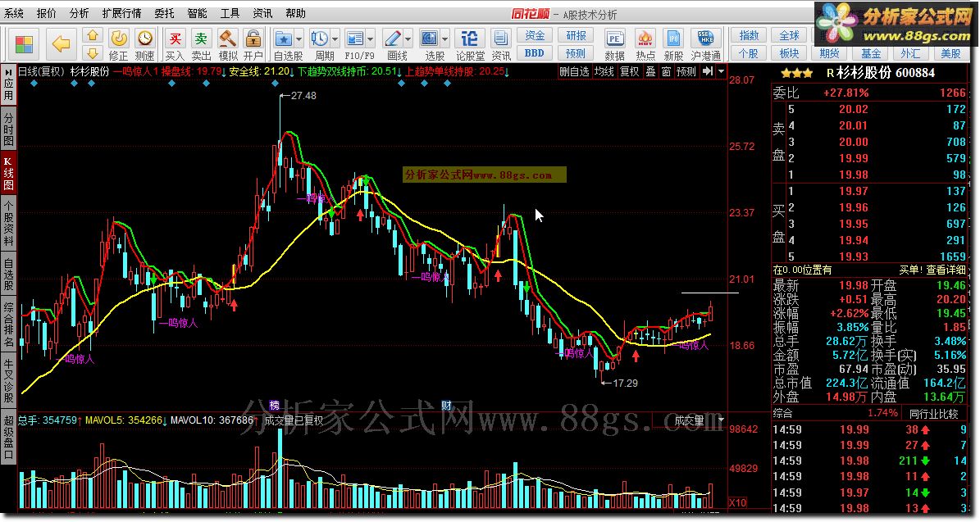The height and width of the screenshot is (522, 980).
Task: Open the 委托 menu
Action: click(164, 13)
